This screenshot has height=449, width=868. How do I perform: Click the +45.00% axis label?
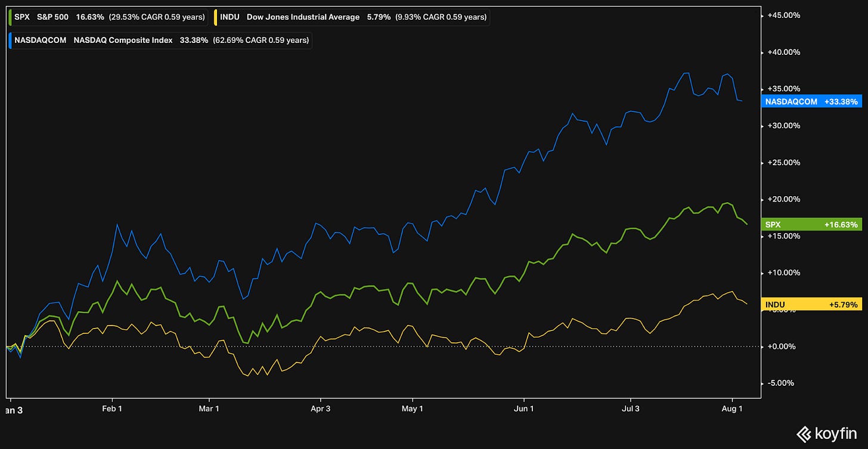pyautogui.click(x=783, y=16)
